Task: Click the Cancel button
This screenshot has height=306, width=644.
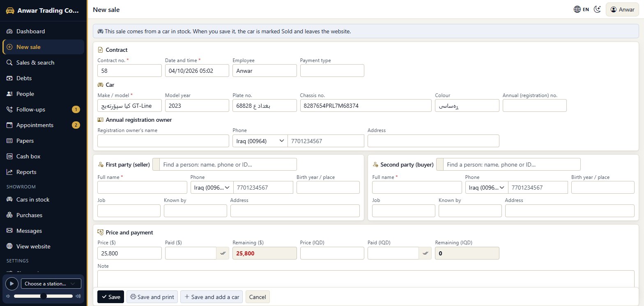Action: point(258,297)
